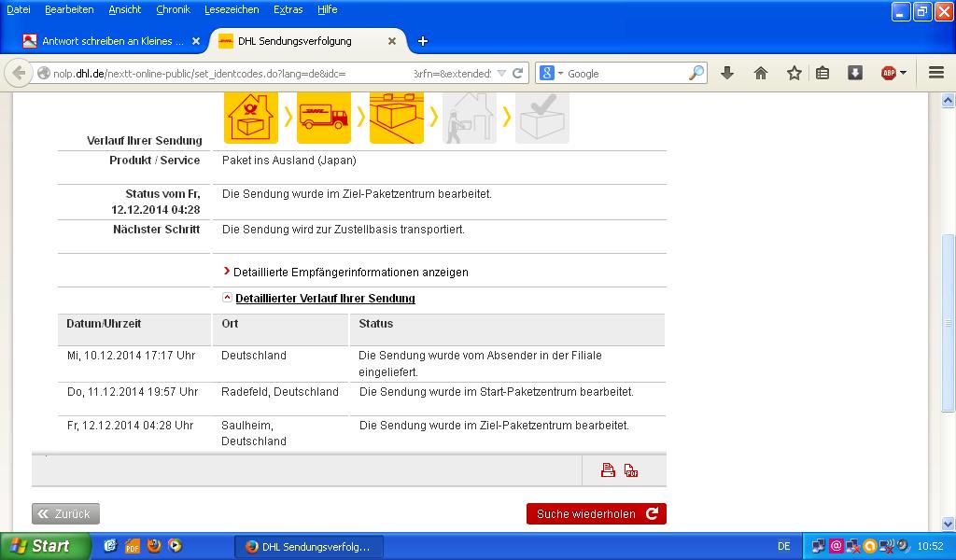Click the page's vertical scrollbar thumb
This screenshot has width=956, height=560.
point(949,322)
